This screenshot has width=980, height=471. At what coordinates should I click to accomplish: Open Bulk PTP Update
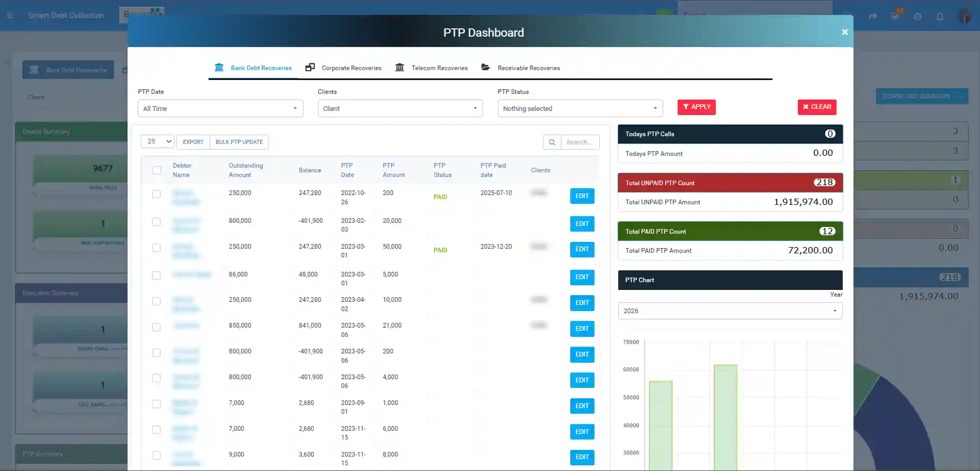coord(239,142)
